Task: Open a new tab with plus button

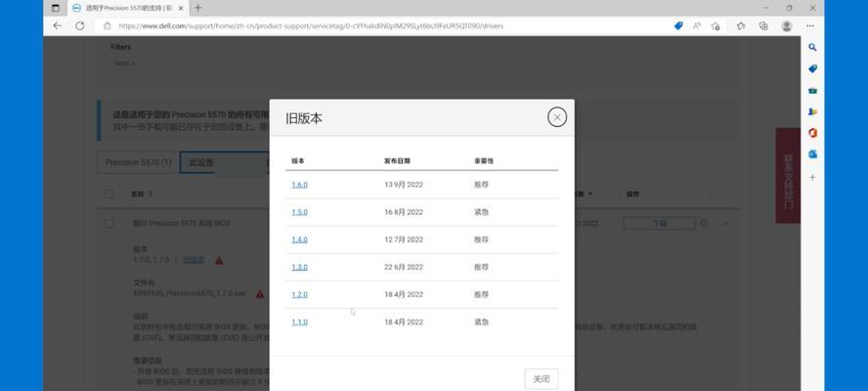Action: coord(198,8)
